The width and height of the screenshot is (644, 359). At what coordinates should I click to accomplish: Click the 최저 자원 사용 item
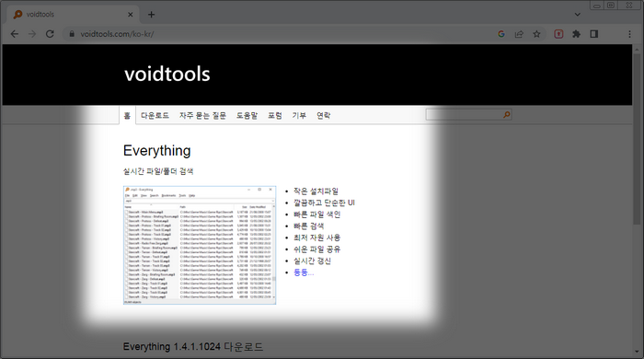(x=316, y=237)
